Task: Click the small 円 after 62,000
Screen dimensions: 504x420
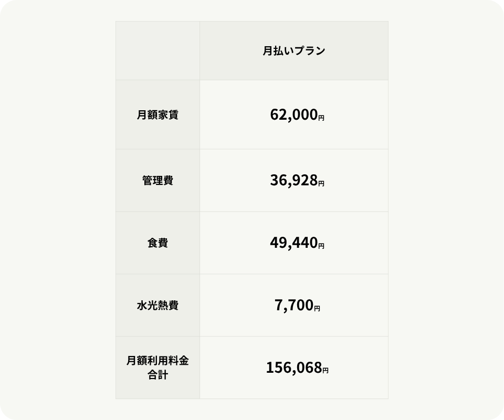Action: click(x=321, y=118)
